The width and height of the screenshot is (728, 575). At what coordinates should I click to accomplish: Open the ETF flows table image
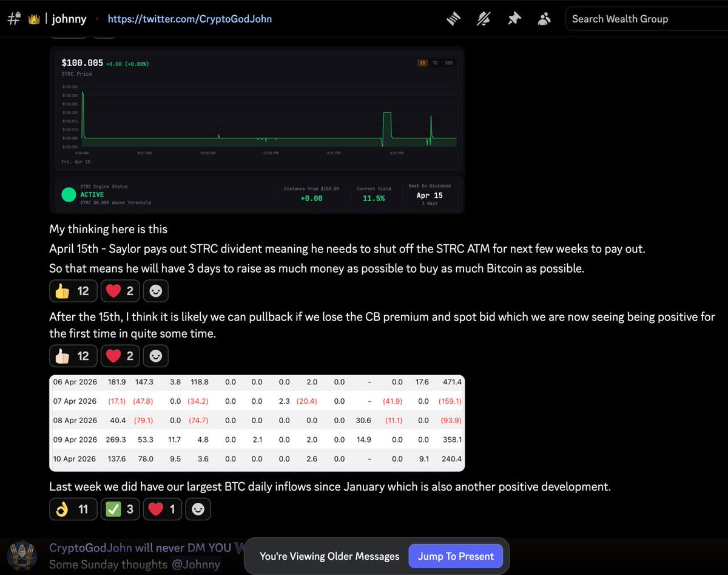click(x=257, y=423)
